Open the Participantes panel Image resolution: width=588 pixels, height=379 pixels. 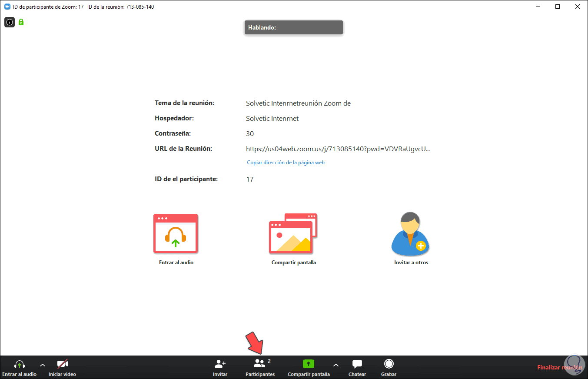[x=260, y=368]
